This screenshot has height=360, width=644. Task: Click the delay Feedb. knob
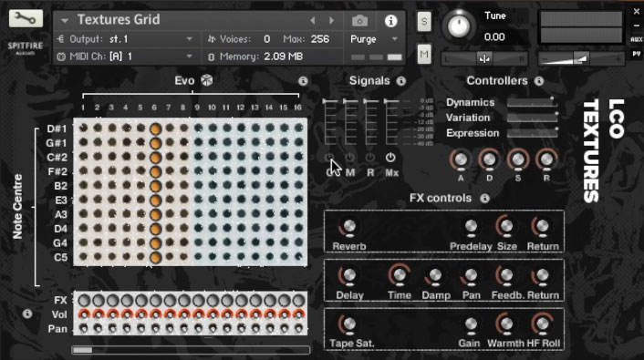click(506, 275)
